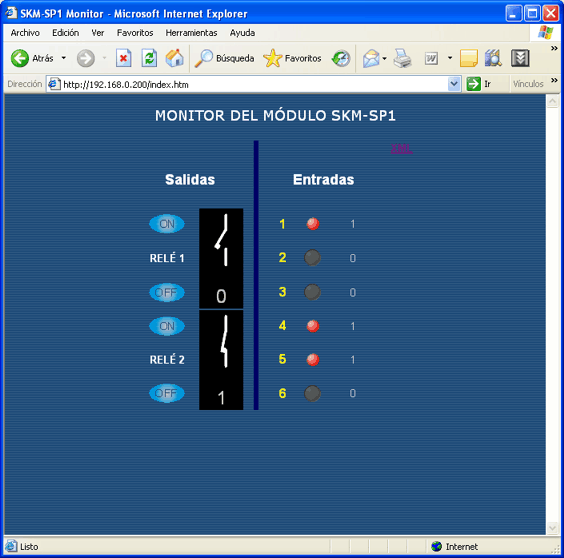Expand the address bar dropdown list
Screen dimensions: 564x558
tap(454, 84)
